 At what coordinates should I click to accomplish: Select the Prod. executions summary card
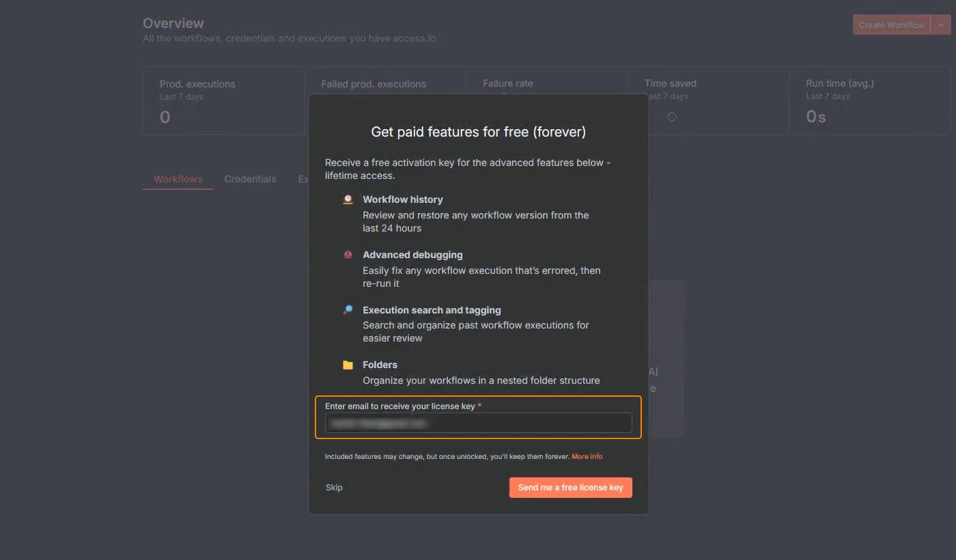(223, 101)
